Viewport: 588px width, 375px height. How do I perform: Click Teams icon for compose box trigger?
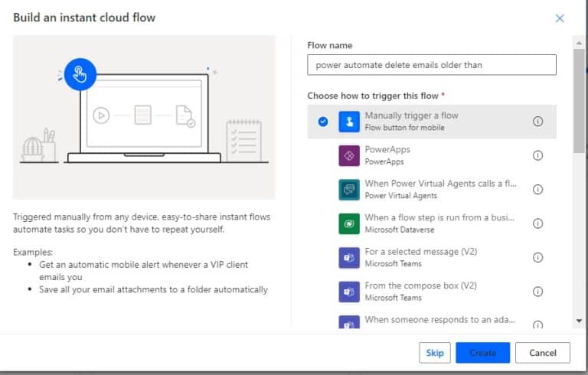pyautogui.click(x=349, y=292)
